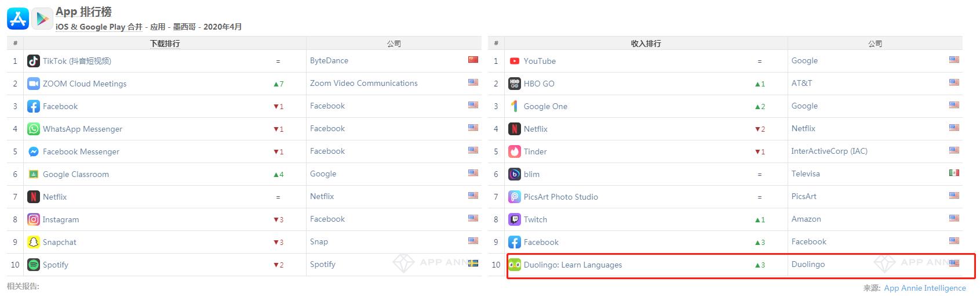This screenshot has height=296, width=980.
Task: Click the YouTube app icon
Action: (x=515, y=61)
